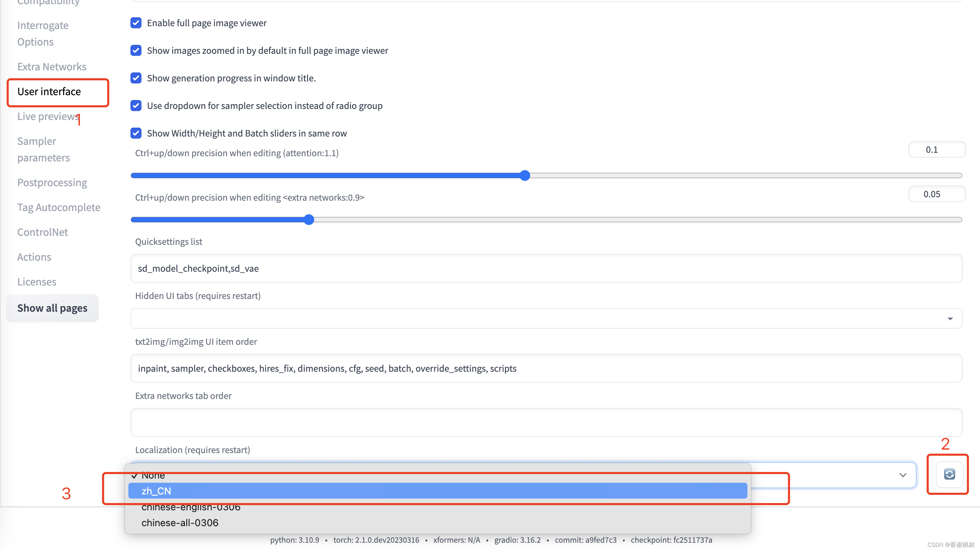
Task: Uncheck sampler selection dropdown option
Action: pyautogui.click(x=136, y=105)
